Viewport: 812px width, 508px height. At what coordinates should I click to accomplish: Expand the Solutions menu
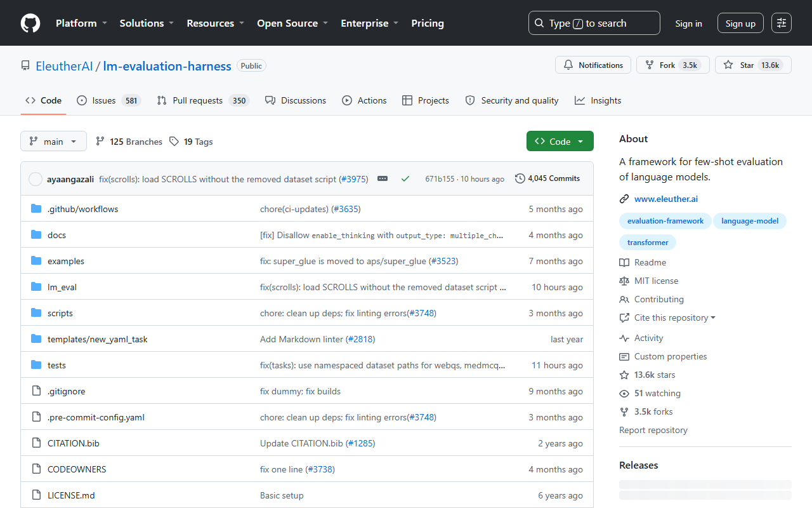(x=147, y=23)
